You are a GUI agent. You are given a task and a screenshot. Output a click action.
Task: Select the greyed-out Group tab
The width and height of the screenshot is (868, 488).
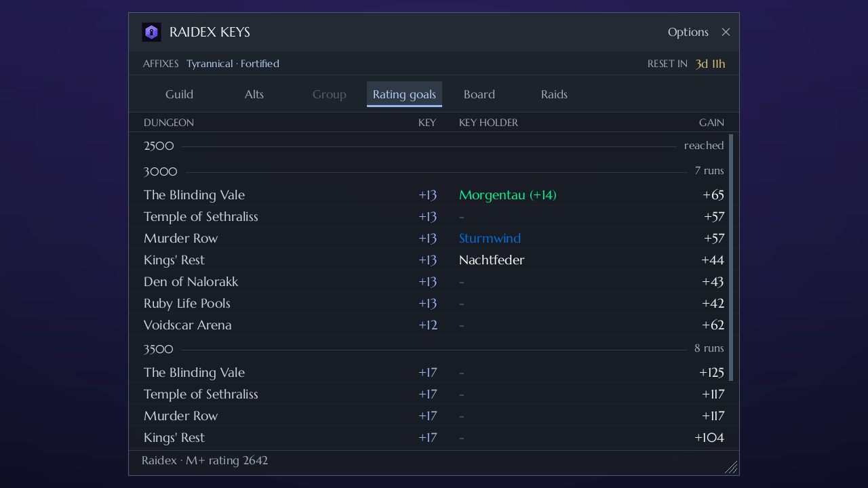(x=330, y=94)
